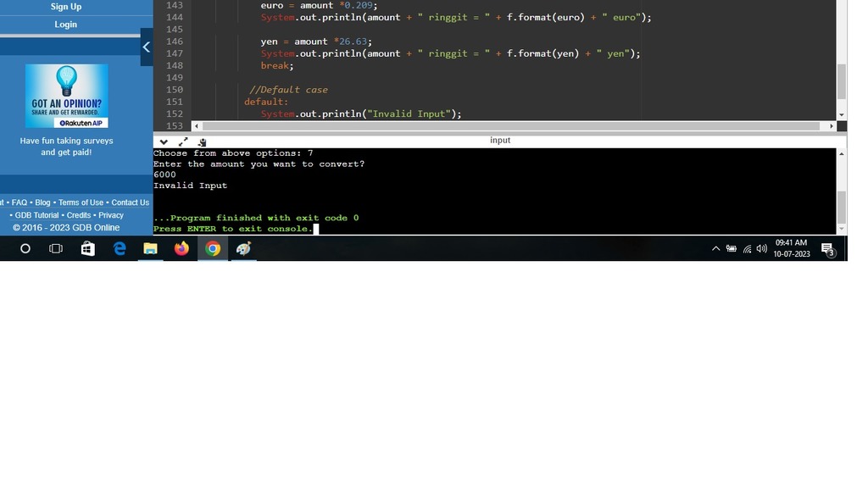868x488 pixels.
Task: Click code line number 146
Action: pos(175,42)
